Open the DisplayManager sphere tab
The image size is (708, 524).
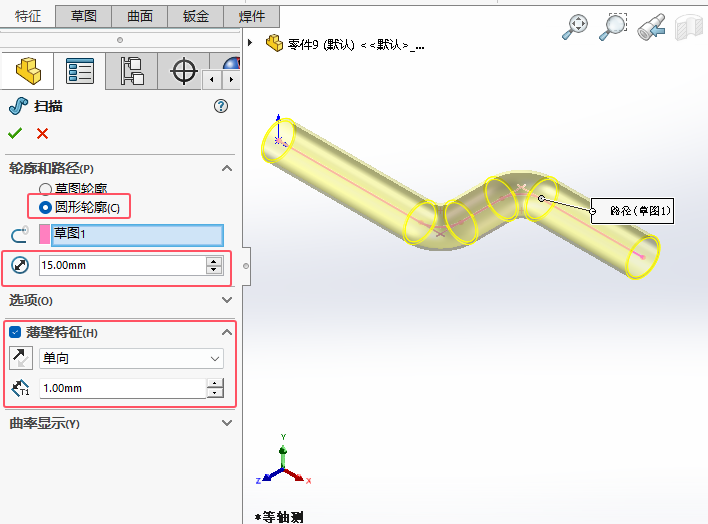(x=231, y=63)
